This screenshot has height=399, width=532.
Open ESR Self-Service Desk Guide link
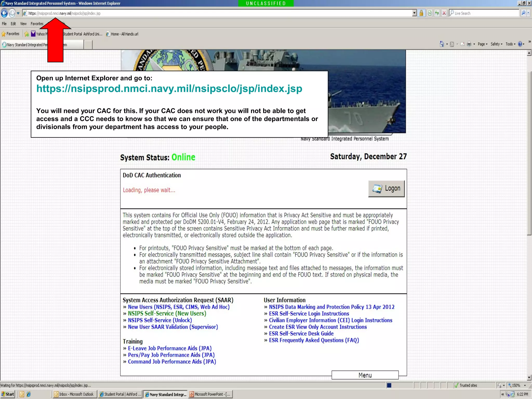[301, 334]
